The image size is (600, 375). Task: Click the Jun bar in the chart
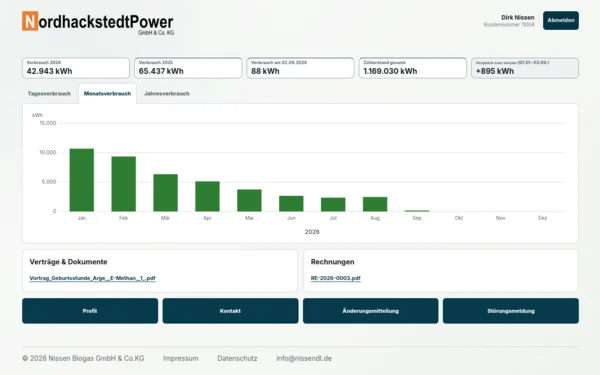click(291, 204)
